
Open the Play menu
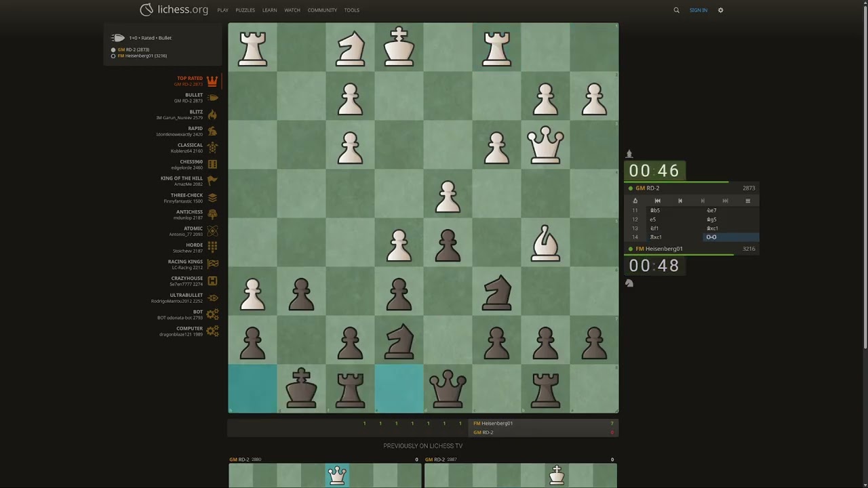pos(222,10)
